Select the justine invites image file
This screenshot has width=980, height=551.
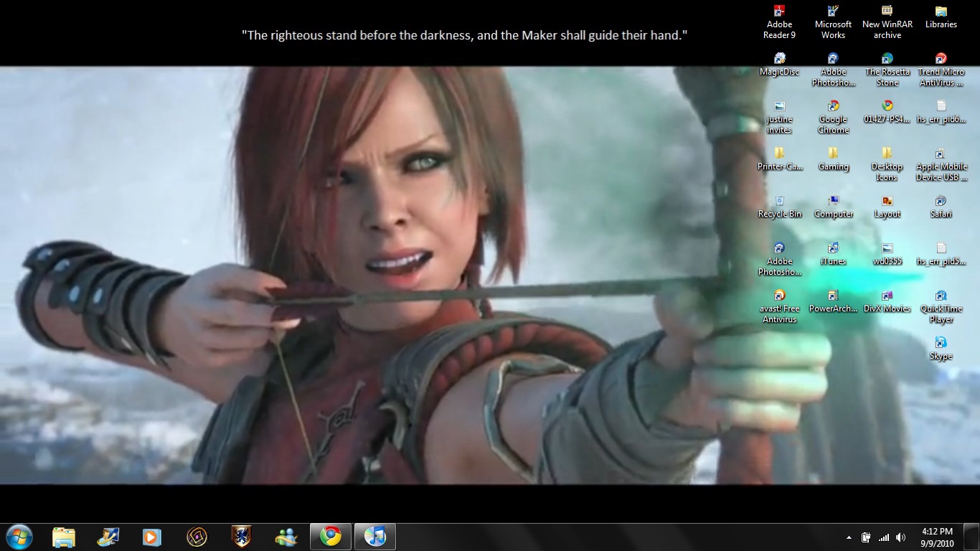click(779, 116)
